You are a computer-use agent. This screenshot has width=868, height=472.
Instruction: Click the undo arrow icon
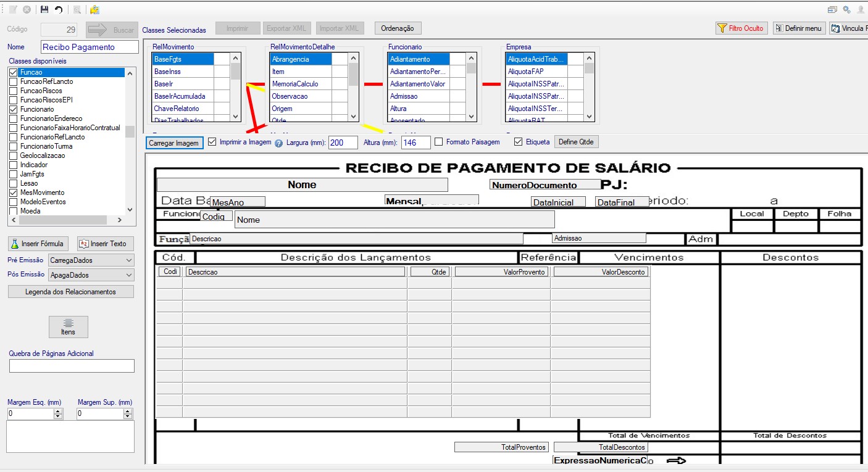59,10
